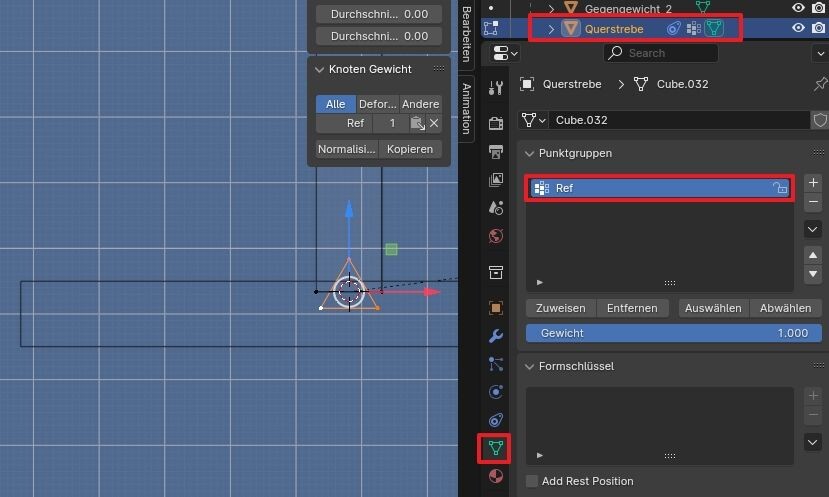Click the edit mode icon left of Querstrebe
The width and height of the screenshot is (829, 497).
point(491,28)
